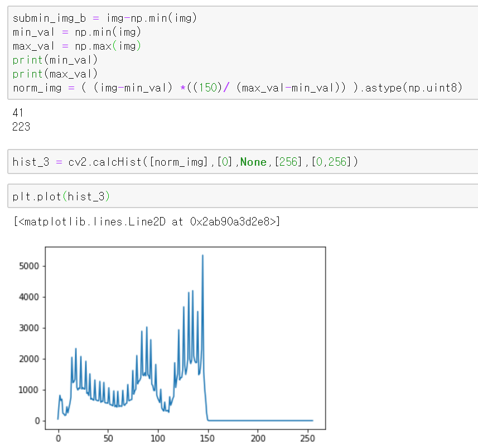The width and height of the screenshot is (478, 448).
Task: Click the 'print(max_val)' statement
Action: (55, 74)
